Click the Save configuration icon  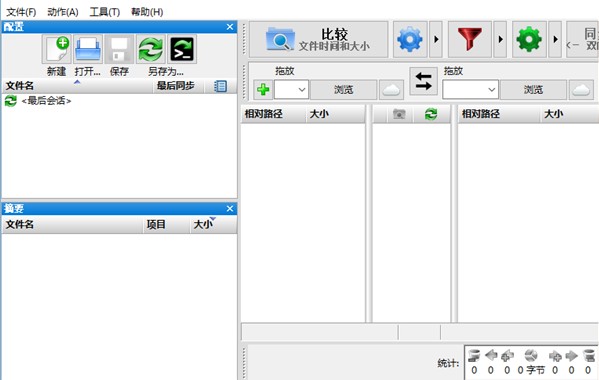119,49
